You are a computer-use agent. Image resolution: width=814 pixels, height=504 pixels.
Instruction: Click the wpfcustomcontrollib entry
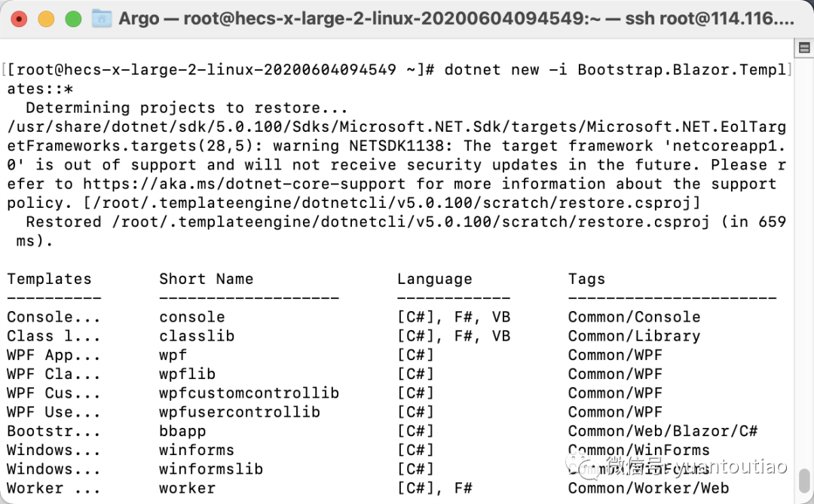pos(249,393)
